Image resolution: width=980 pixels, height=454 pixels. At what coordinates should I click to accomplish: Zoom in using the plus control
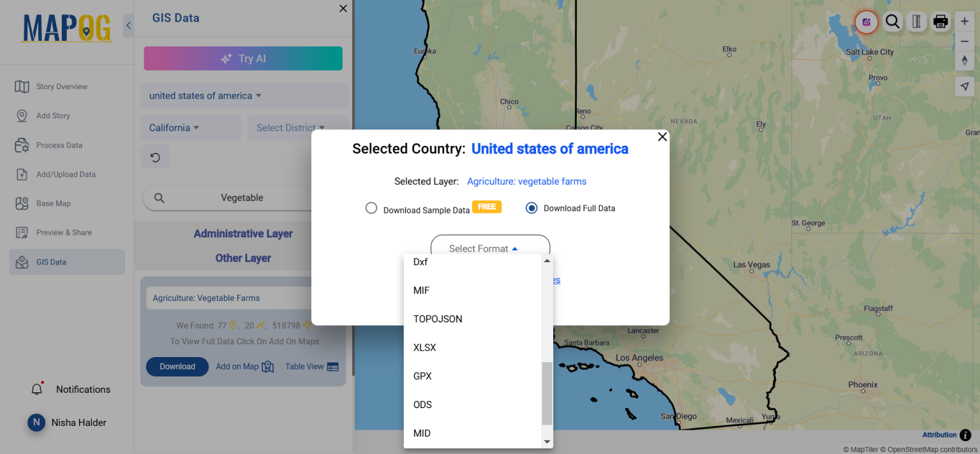(965, 21)
